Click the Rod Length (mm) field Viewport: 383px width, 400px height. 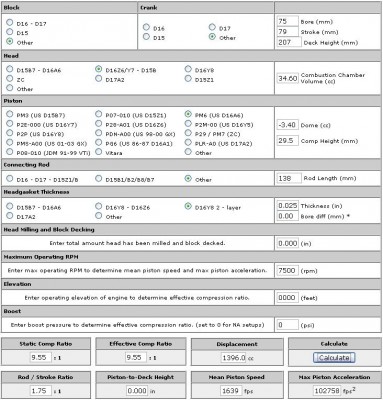click(289, 178)
